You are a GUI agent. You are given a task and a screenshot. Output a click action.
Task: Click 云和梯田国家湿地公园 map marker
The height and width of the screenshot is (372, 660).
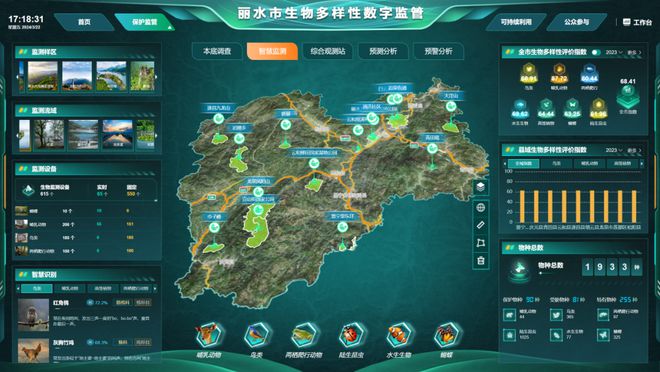[314, 163]
